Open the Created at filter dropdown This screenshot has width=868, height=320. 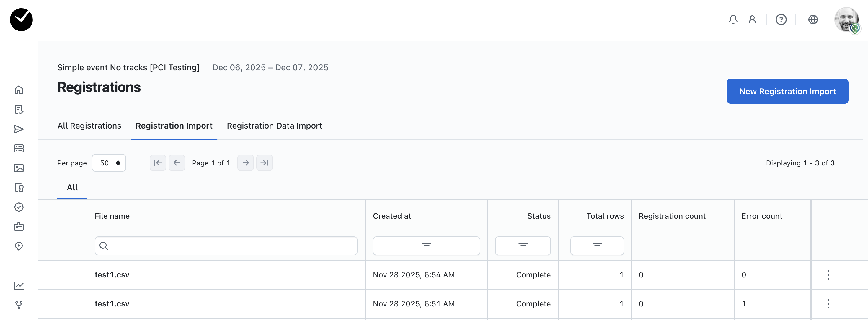tap(426, 246)
